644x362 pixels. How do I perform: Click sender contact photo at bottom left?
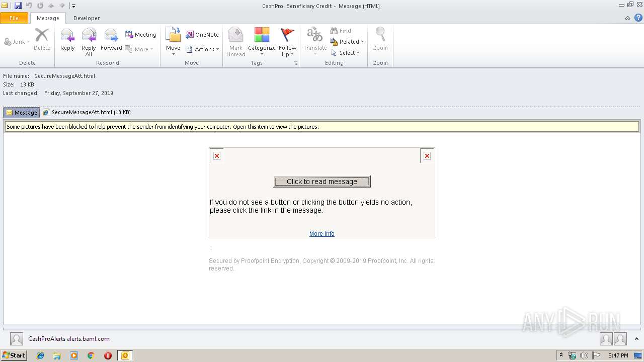[17, 339]
